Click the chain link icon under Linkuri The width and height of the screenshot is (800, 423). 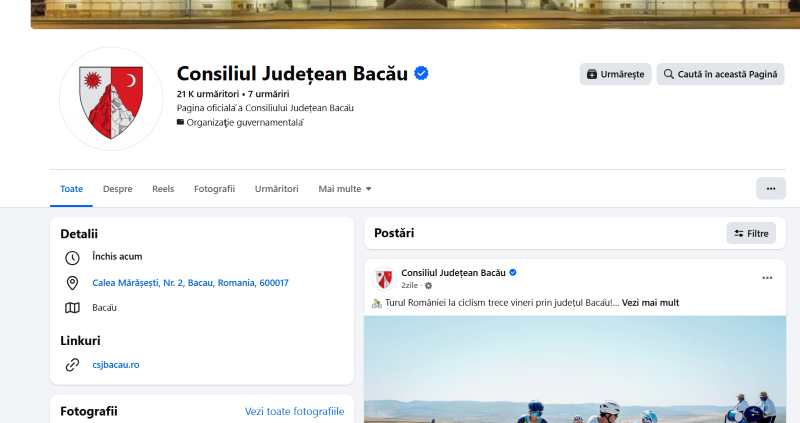[x=72, y=365]
